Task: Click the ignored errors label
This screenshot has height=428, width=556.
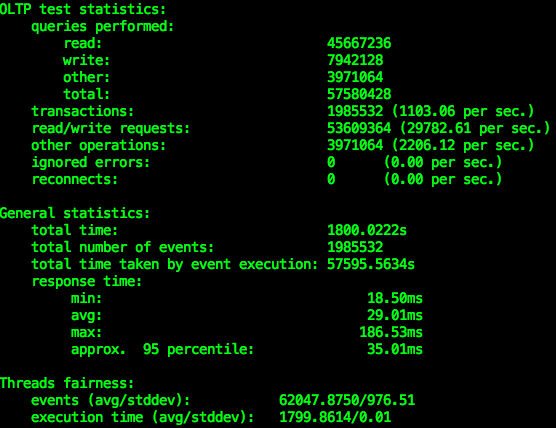Action: (x=91, y=162)
